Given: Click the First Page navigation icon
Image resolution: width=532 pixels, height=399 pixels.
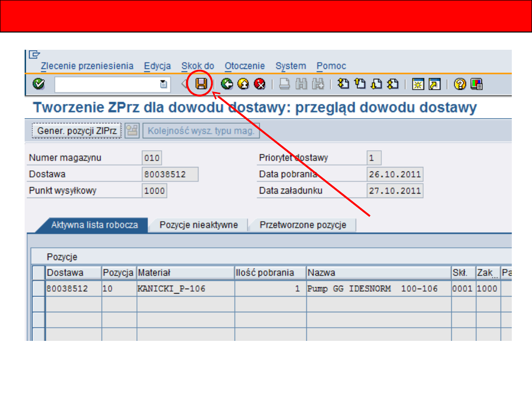Looking at the screenshot, I should (x=344, y=84).
